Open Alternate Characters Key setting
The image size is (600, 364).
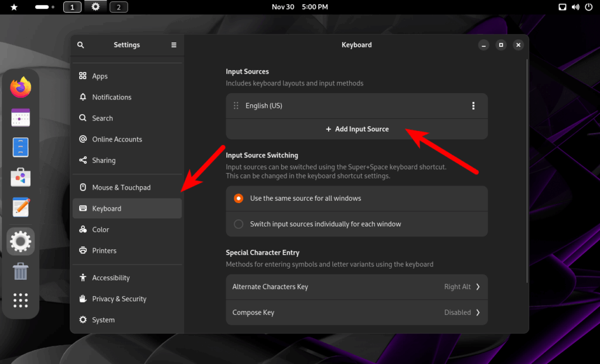coord(357,287)
